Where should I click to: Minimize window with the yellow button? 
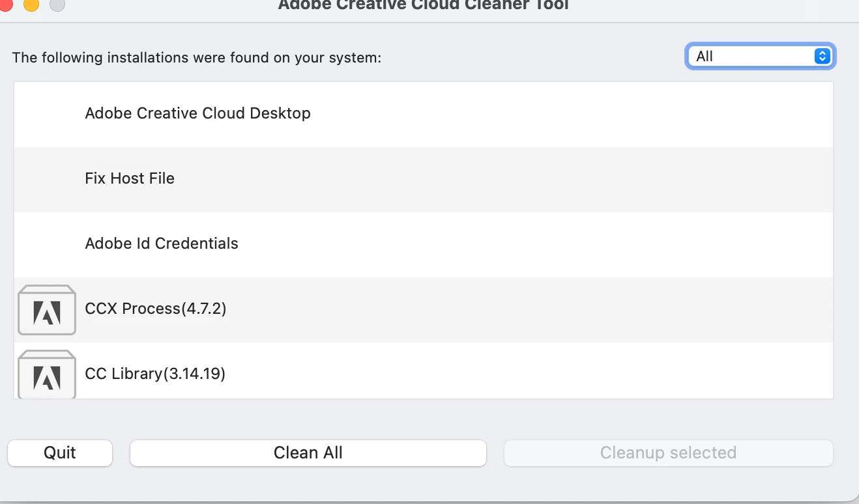click(x=31, y=5)
